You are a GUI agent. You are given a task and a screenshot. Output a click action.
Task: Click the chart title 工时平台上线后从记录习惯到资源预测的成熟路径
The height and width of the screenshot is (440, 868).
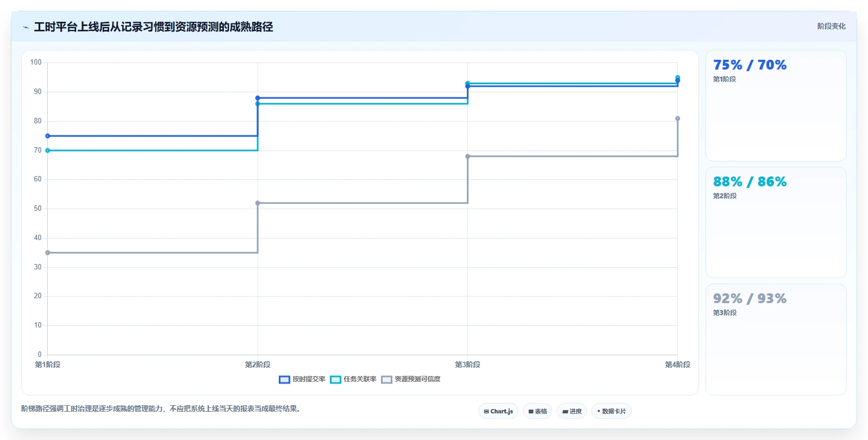tap(153, 27)
